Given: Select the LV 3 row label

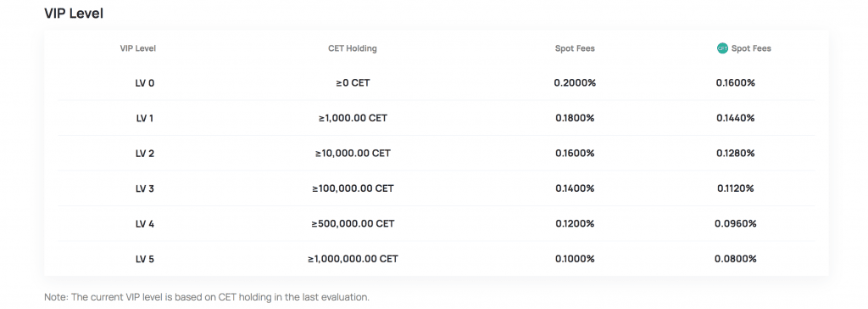Looking at the screenshot, I should click(145, 188).
